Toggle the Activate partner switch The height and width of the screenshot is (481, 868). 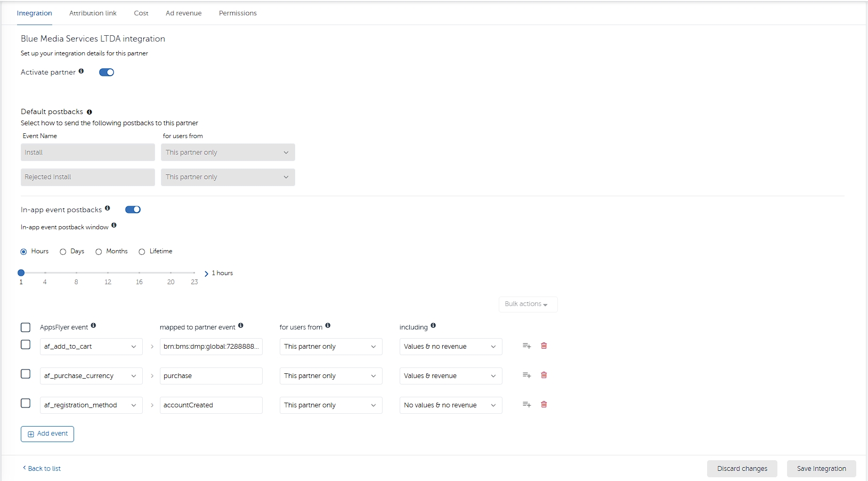coord(107,73)
